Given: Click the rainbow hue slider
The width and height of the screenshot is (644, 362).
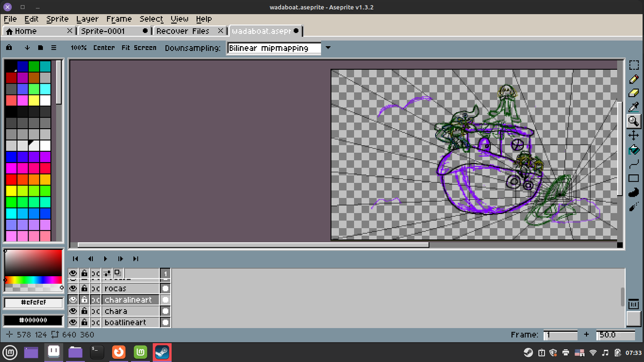Looking at the screenshot, I should click(33, 280).
